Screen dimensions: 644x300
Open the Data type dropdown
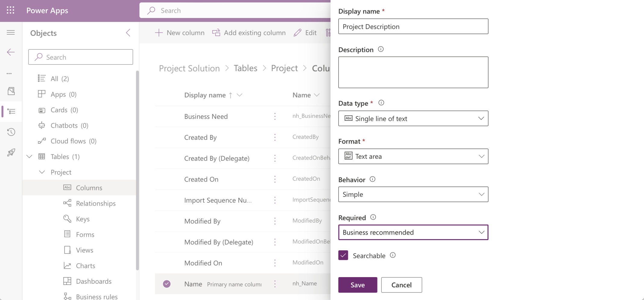coord(413,118)
